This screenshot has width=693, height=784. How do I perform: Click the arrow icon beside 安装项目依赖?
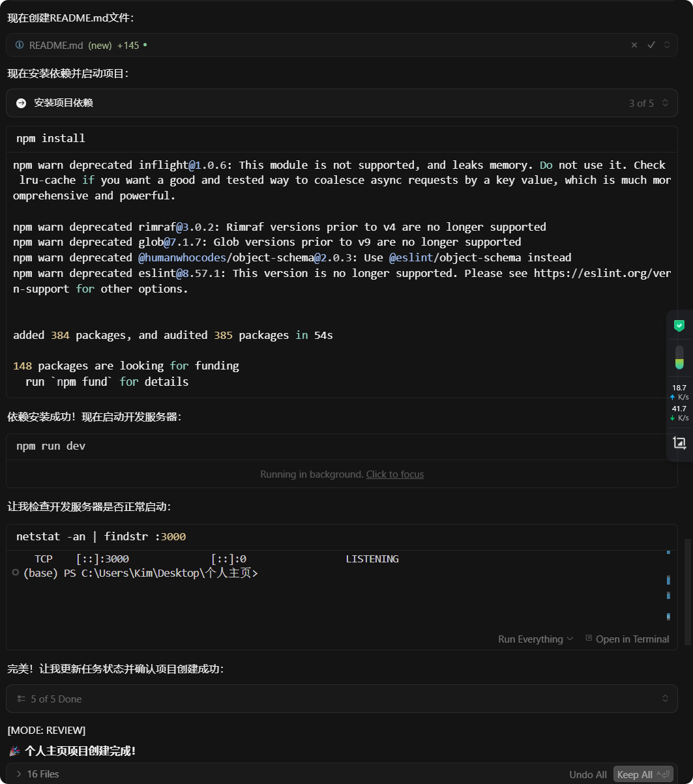click(22, 103)
